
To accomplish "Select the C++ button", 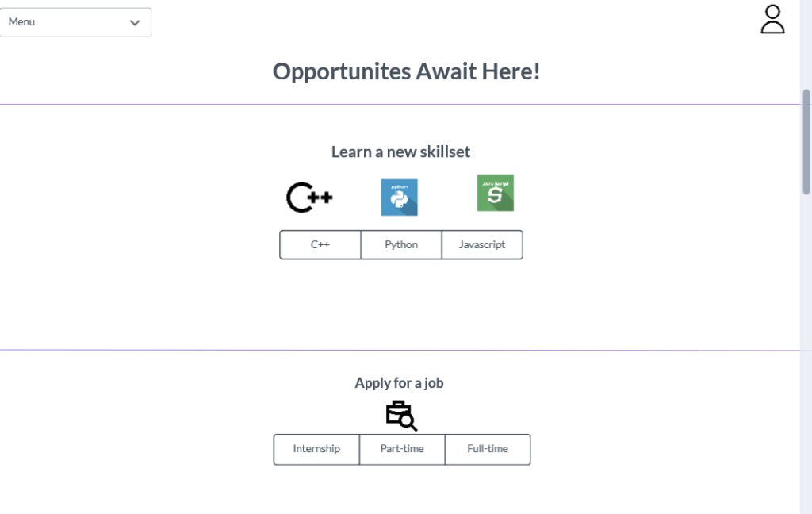I will [320, 244].
